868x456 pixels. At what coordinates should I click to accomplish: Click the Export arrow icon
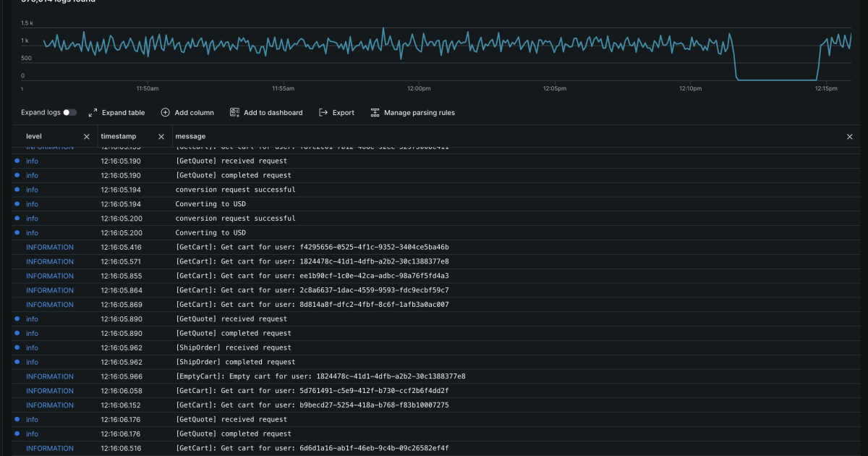pyautogui.click(x=323, y=112)
